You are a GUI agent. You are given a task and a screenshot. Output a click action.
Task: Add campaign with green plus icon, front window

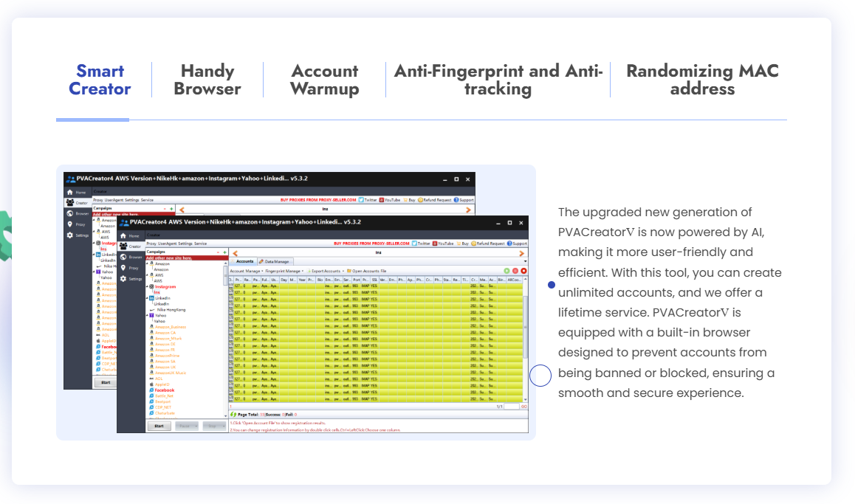click(224, 252)
